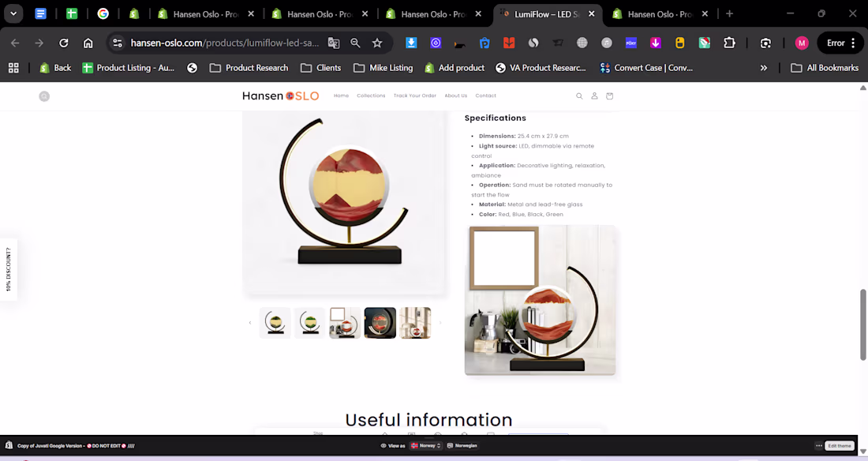Open the pink M profile avatar
Viewport: 868px width, 461px height.
click(802, 43)
